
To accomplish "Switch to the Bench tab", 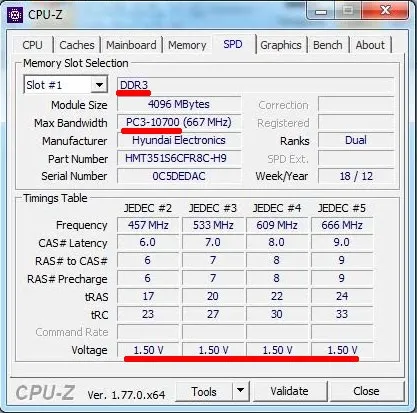I will pos(327,45).
